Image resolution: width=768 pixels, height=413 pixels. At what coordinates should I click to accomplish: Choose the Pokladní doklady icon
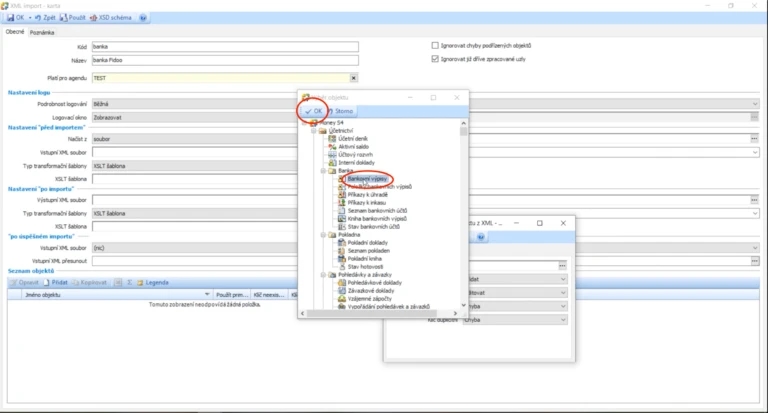(x=342, y=243)
